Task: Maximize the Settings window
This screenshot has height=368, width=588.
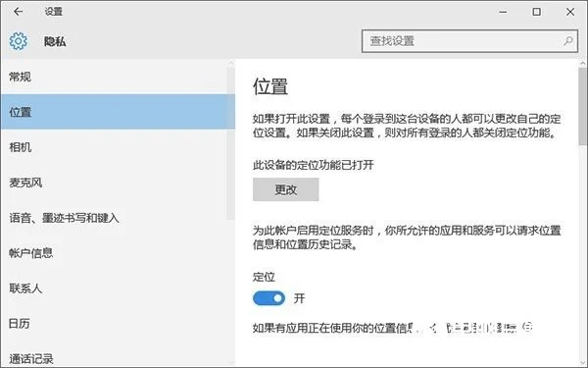Action: click(537, 12)
